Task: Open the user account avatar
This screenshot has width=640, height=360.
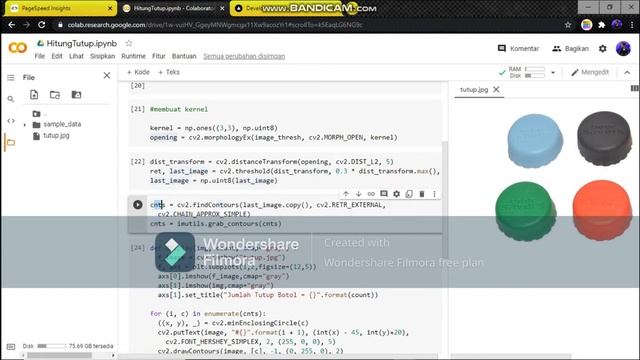Action: [623, 49]
